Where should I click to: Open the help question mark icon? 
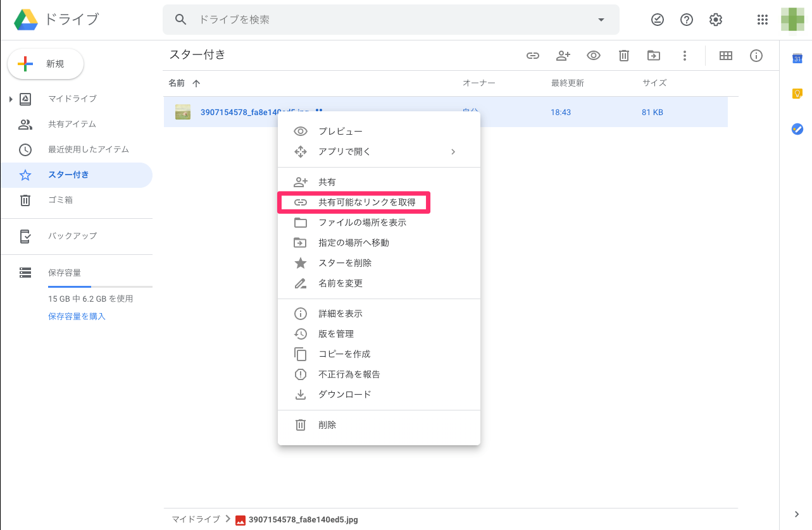pyautogui.click(x=687, y=20)
